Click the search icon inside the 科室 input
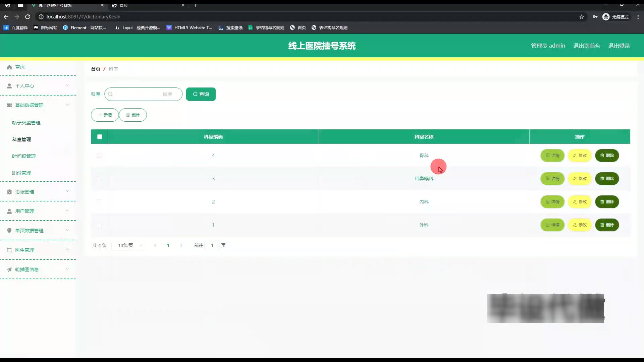 (x=110, y=94)
